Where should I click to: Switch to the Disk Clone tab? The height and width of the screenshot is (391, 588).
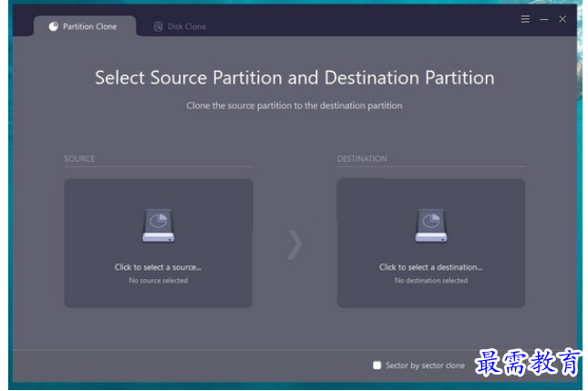point(180,26)
